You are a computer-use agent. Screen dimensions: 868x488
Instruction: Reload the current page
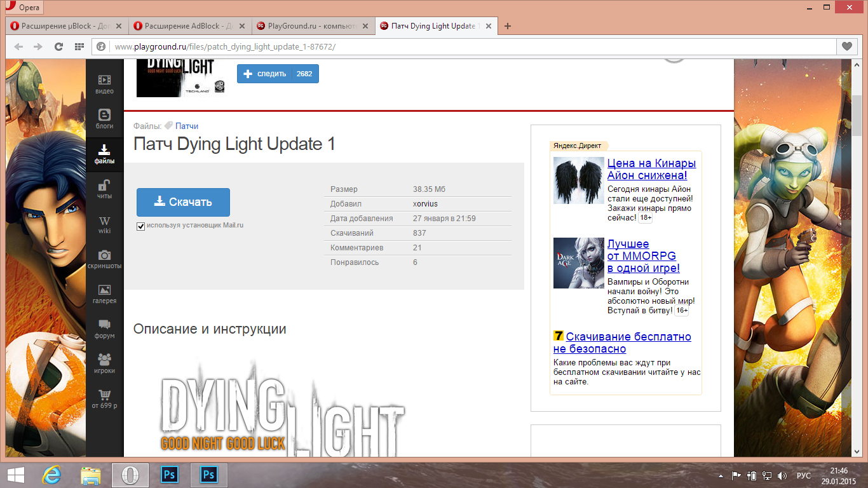pyautogui.click(x=58, y=46)
